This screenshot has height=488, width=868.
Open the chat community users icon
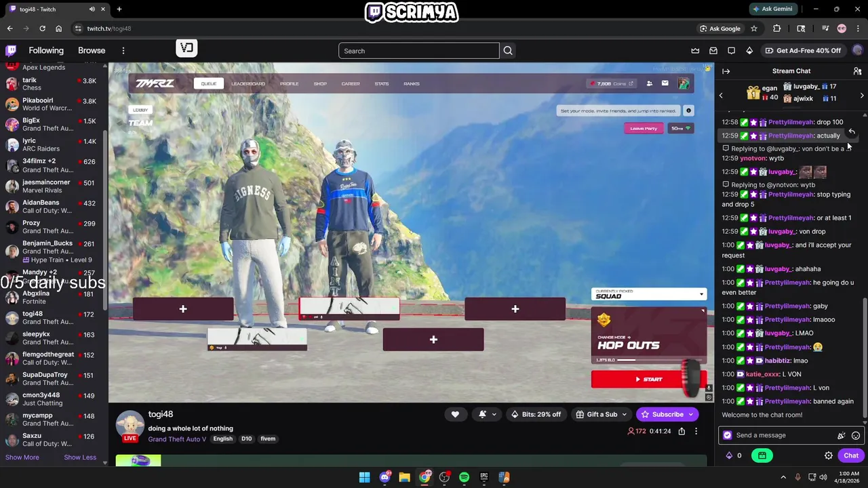coord(857,70)
